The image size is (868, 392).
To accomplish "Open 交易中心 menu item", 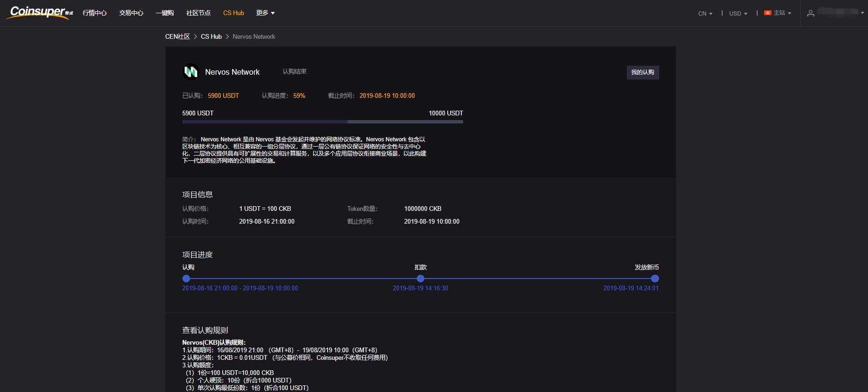I will (131, 13).
